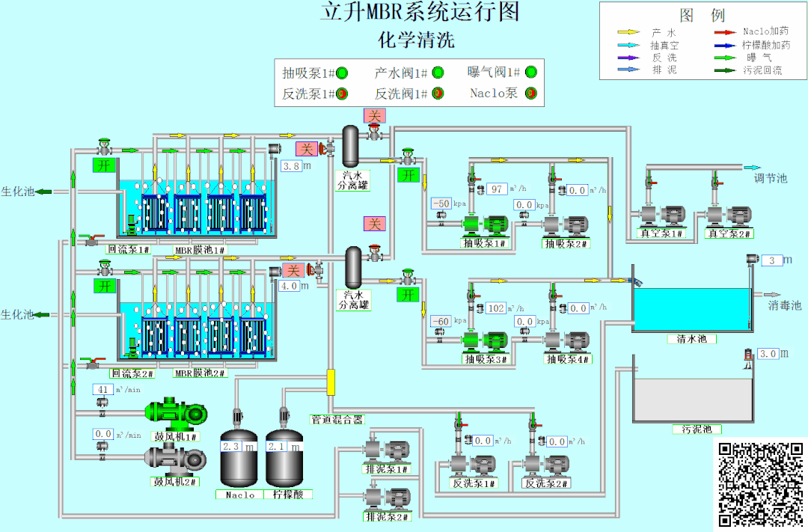Click 开 button right of lower separator
Screen dimensions: 808x532
click(408, 294)
